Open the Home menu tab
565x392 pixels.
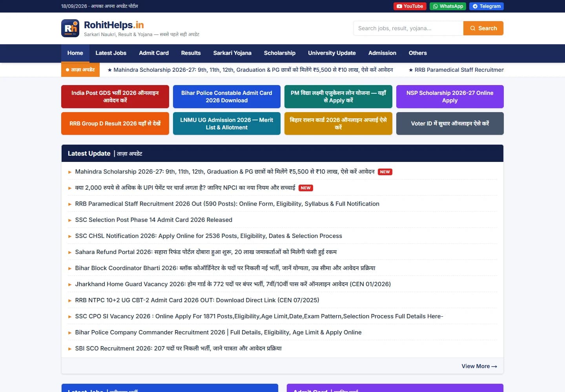pos(75,53)
